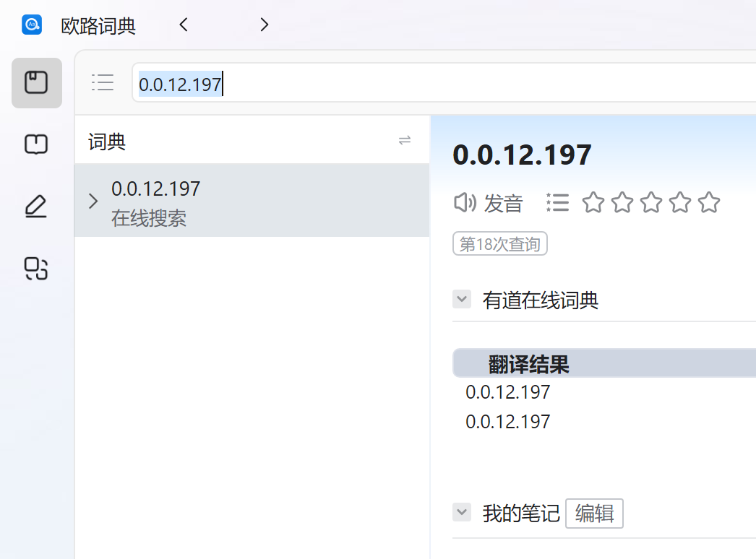Set rating to one star
The width and height of the screenshot is (756, 559).
tap(593, 203)
